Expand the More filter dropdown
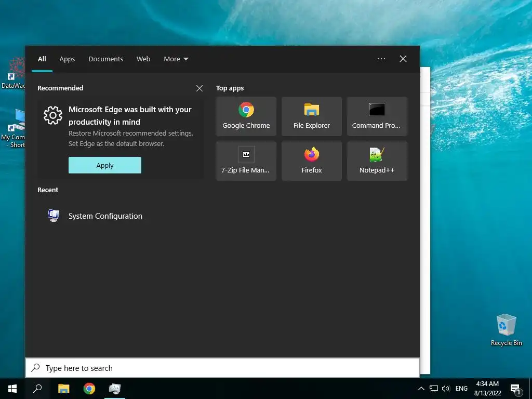 tap(176, 59)
